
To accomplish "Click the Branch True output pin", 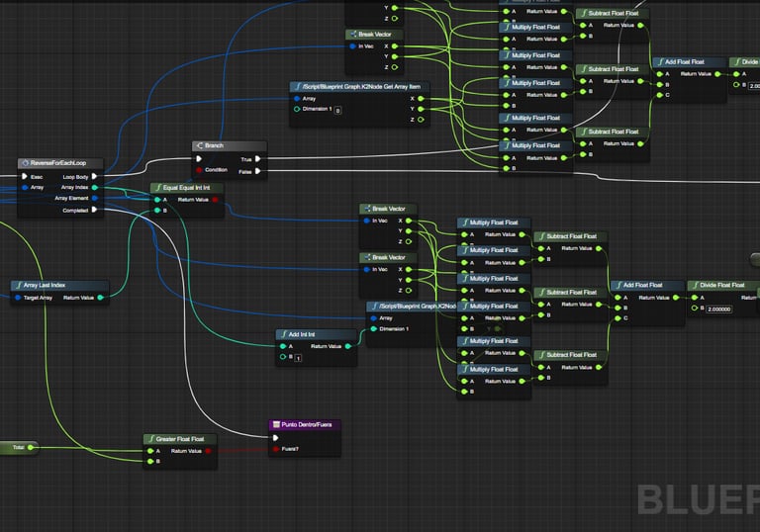I will pos(258,159).
